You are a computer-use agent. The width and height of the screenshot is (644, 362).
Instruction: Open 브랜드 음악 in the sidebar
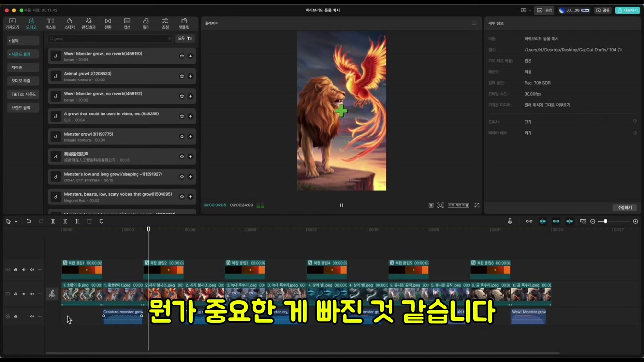[23, 108]
